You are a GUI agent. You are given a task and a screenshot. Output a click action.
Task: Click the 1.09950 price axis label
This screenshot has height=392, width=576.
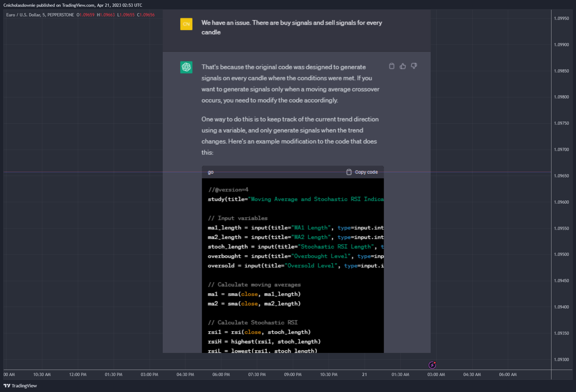[x=561, y=18]
